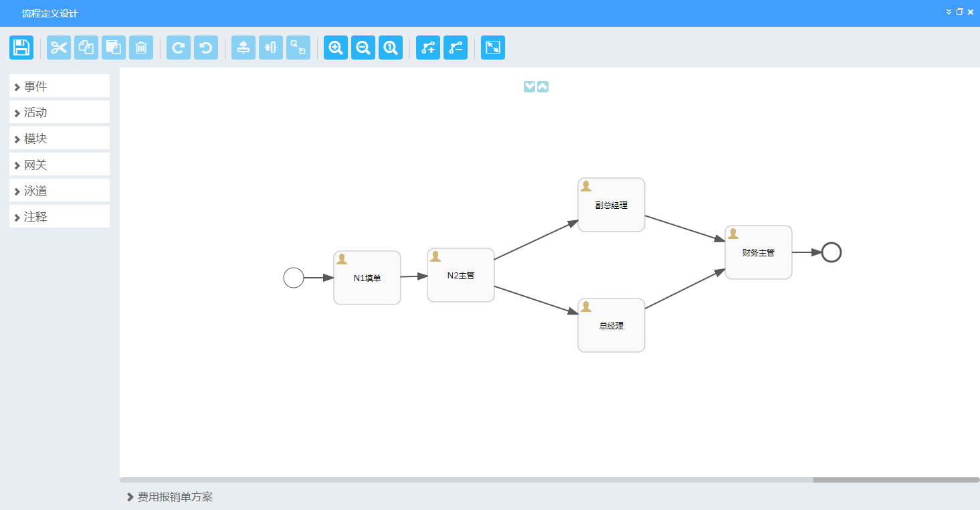The height and width of the screenshot is (510, 980).
Task: Expand the 泳道 palette group
Action: point(60,191)
